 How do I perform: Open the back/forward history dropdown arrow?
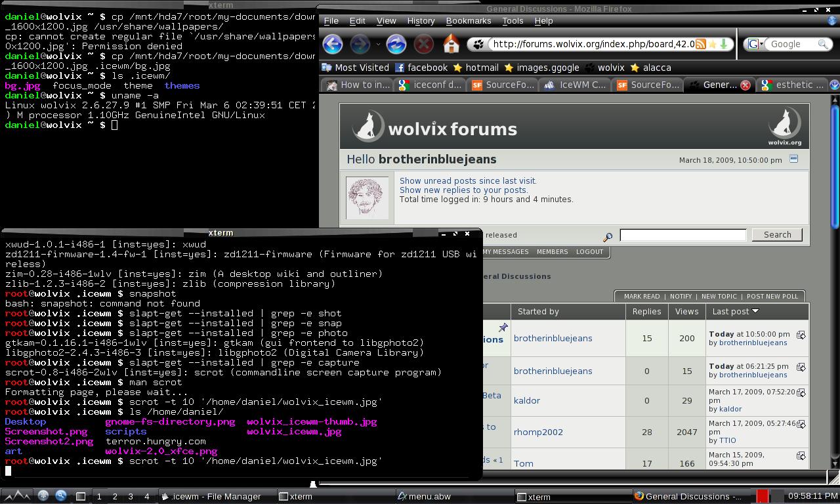coord(378,45)
